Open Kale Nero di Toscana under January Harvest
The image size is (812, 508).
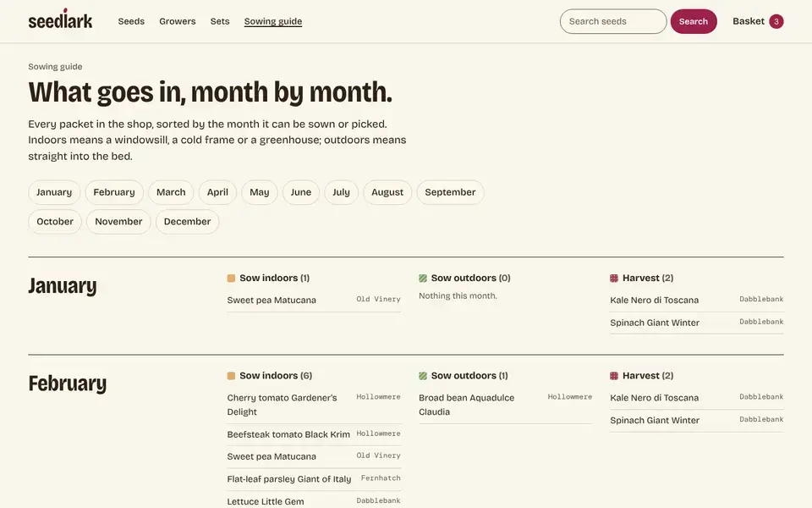pyautogui.click(x=654, y=300)
